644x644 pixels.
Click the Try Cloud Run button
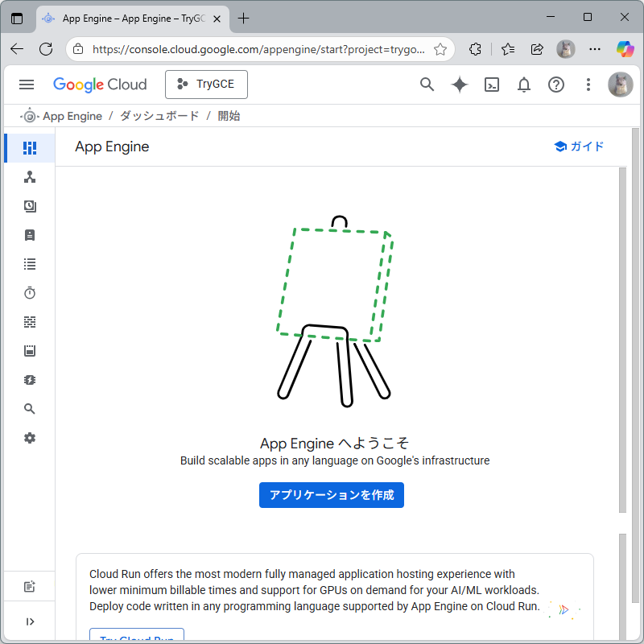point(137,636)
